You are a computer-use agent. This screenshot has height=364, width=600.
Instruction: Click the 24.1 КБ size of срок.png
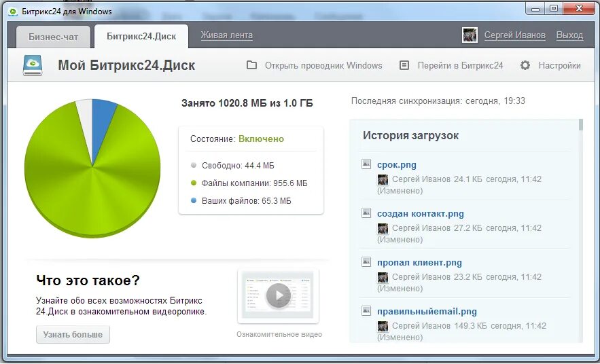[x=467, y=179]
